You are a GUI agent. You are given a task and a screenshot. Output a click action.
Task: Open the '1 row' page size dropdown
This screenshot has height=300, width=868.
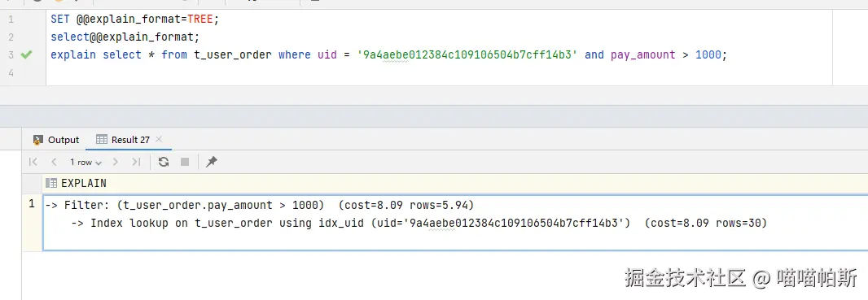click(85, 162)
